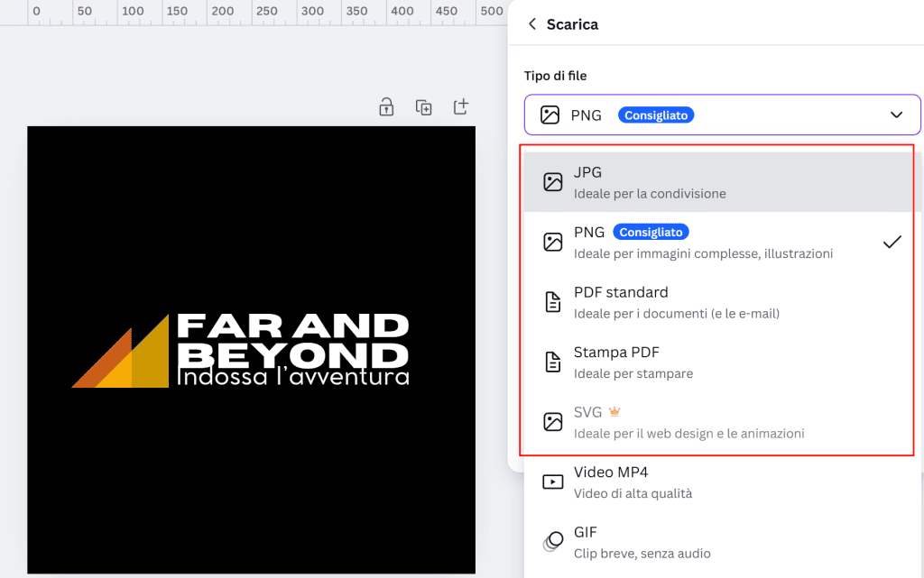This screenshot has width=924, height=578.
Task: Click the duplicate page icon above the canvas
Action: point(423,106)
